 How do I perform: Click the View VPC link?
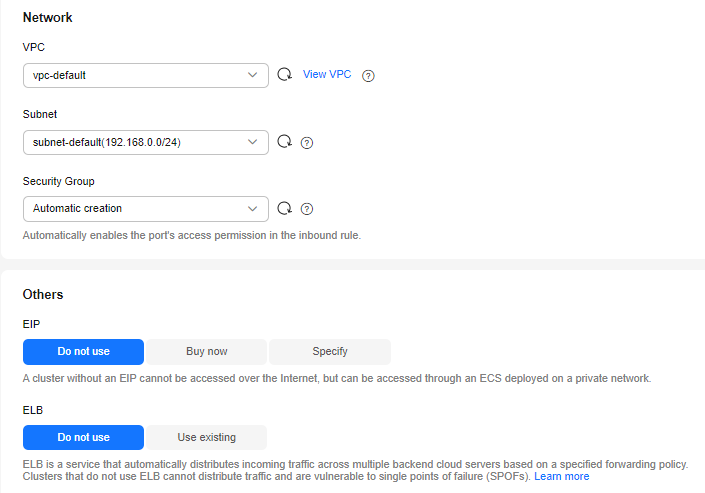pyautogui.click(x=327, y=75)
